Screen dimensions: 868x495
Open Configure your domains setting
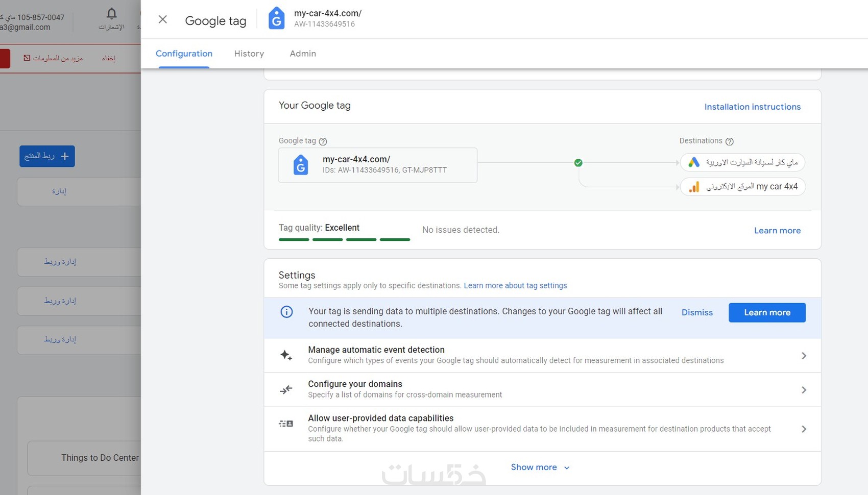tap(542, 390)
